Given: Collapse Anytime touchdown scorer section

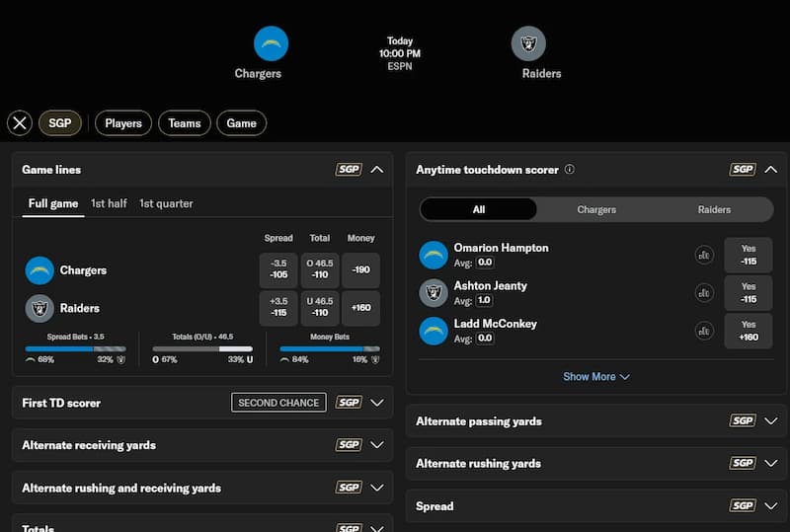Looking at the screenshot, I should click(771, 170).
